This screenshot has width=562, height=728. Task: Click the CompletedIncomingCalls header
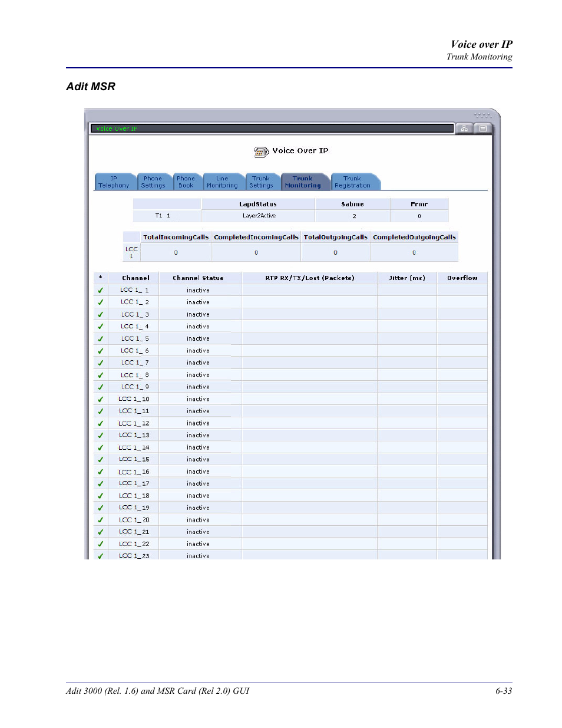tap(256, 237)
